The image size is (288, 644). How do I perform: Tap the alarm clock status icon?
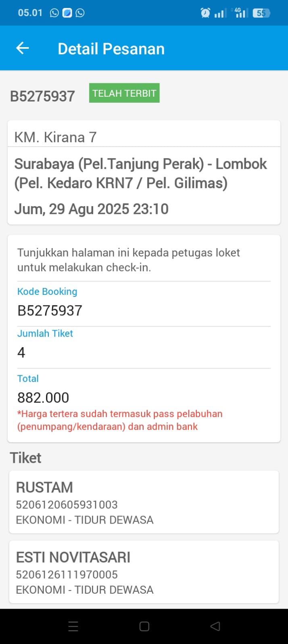[205, 13]
